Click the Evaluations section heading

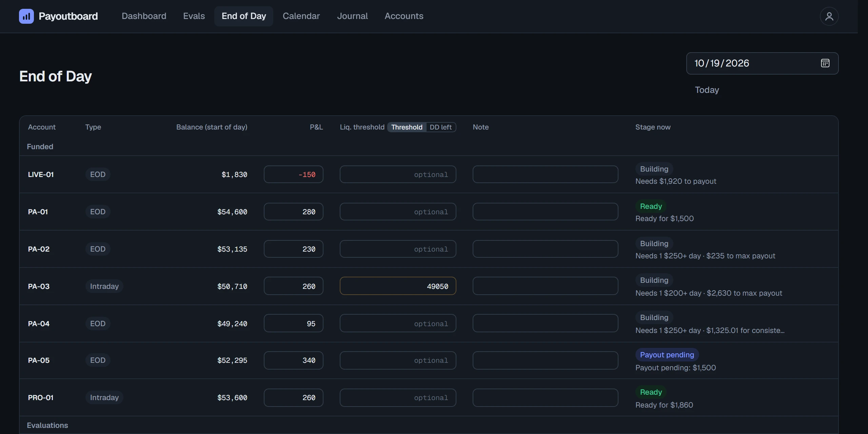coord(47,425)
